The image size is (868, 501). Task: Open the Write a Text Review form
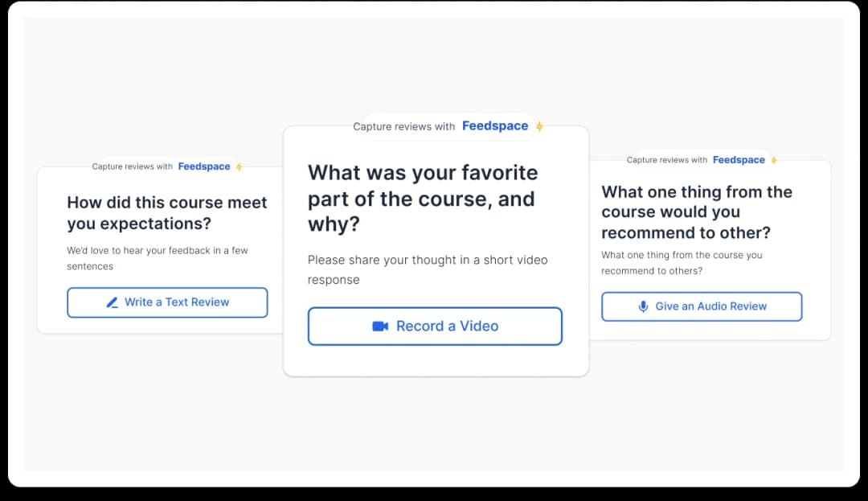[167, 302]
